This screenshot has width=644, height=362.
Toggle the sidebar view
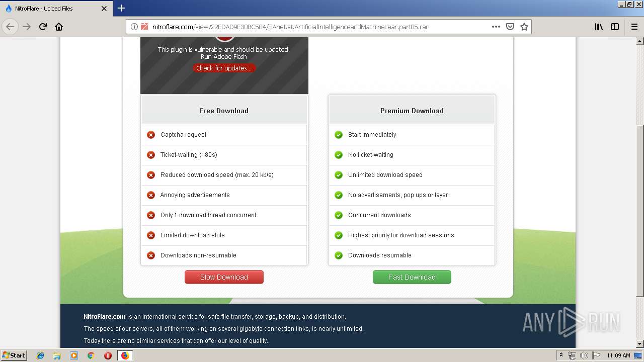pos(615,27)
